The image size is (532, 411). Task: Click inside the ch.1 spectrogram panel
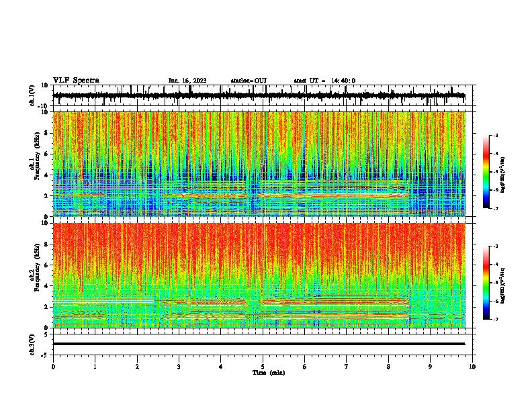(x=259, y=164)
